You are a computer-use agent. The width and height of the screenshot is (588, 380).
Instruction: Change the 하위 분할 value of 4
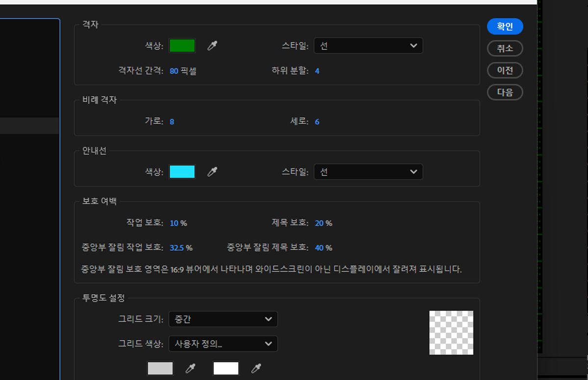tap(317, 71)
